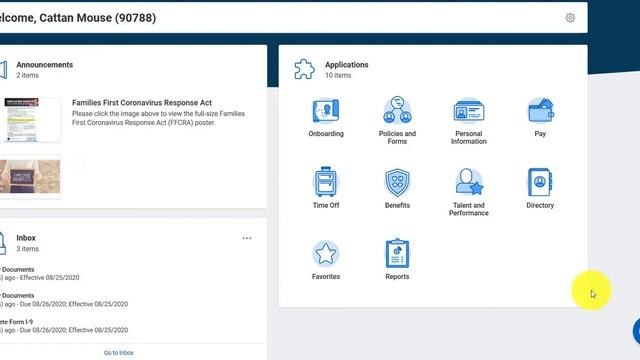Open the Form I-9 inbox item
The image size is (640, 360).
tap(64, 326)
